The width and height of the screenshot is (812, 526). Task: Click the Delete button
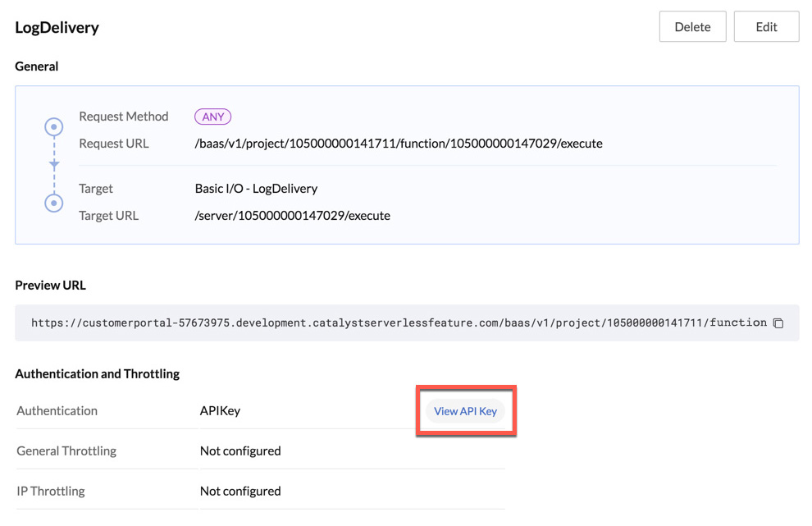(692, 26)
